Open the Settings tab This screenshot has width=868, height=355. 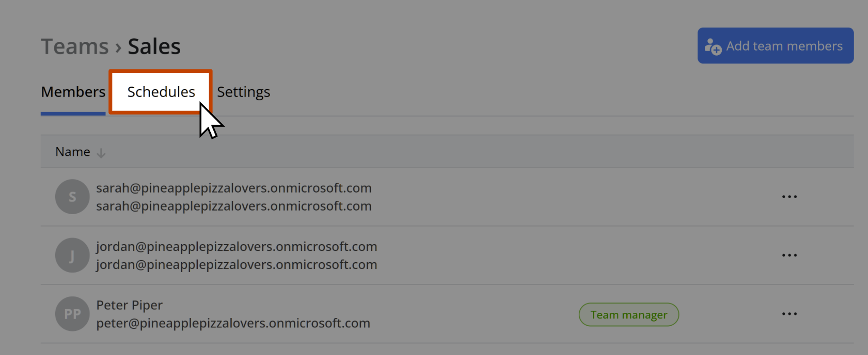pyautogui.click(x=243, y=92)
